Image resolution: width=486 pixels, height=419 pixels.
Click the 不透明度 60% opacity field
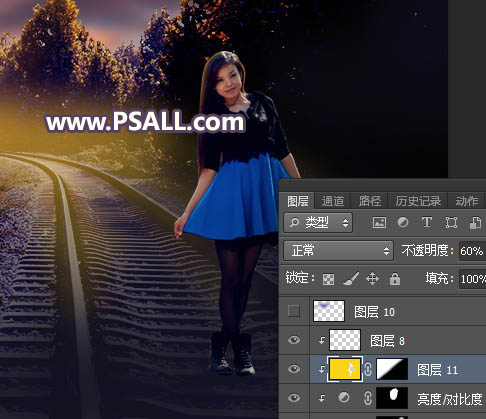coord(472,251)
